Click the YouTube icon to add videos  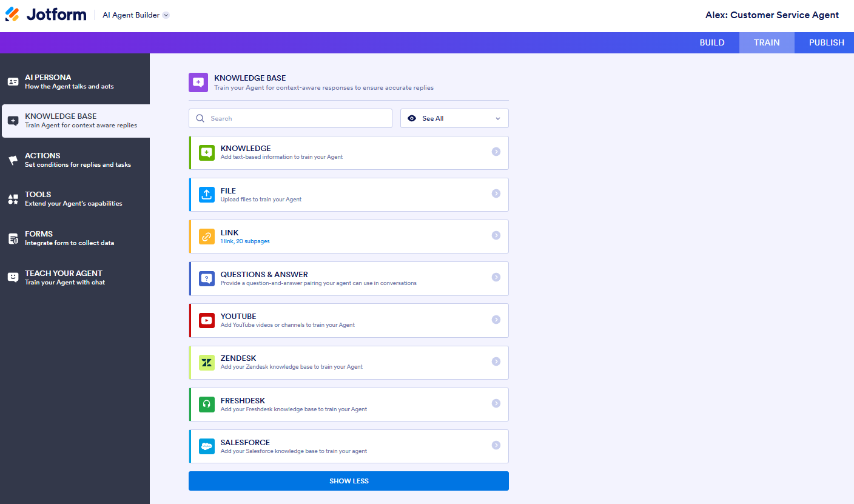[206, 320]
